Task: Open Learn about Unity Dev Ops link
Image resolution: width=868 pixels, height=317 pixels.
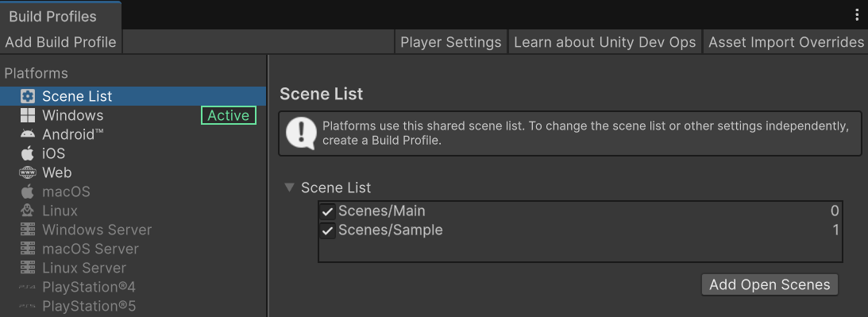Action: pos(605,42)
